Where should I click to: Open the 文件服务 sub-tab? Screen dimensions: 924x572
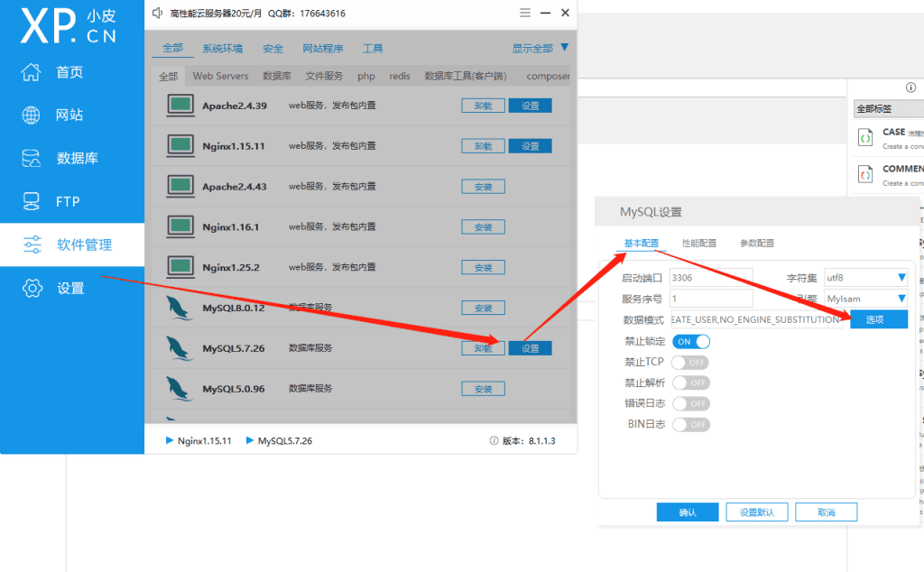coord(324,76)
